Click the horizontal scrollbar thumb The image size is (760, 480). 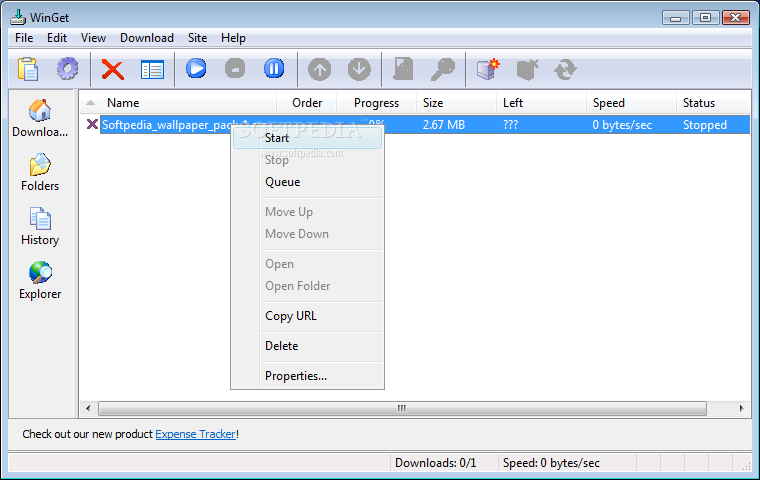click(x=402, y=408)
